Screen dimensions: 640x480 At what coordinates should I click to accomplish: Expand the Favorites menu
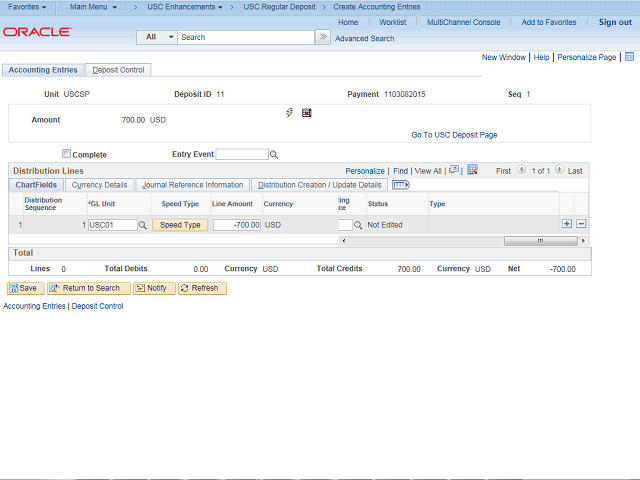[27, 7]
